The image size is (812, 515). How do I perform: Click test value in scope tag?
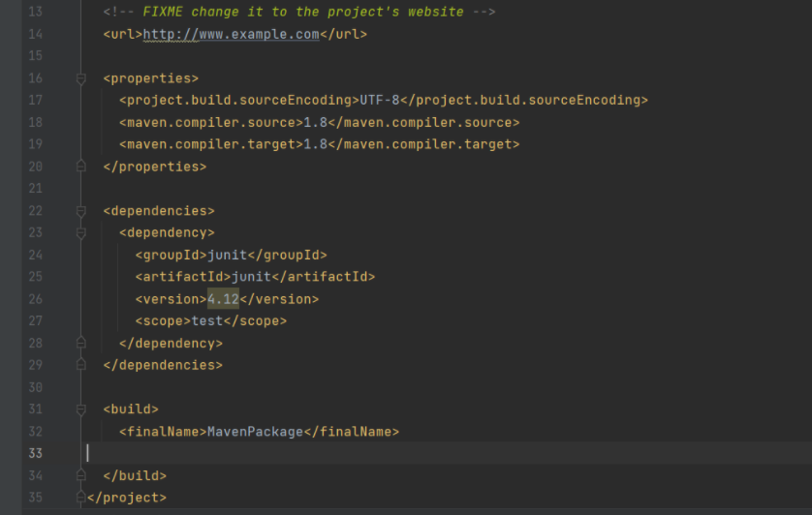tap(207, 320)
